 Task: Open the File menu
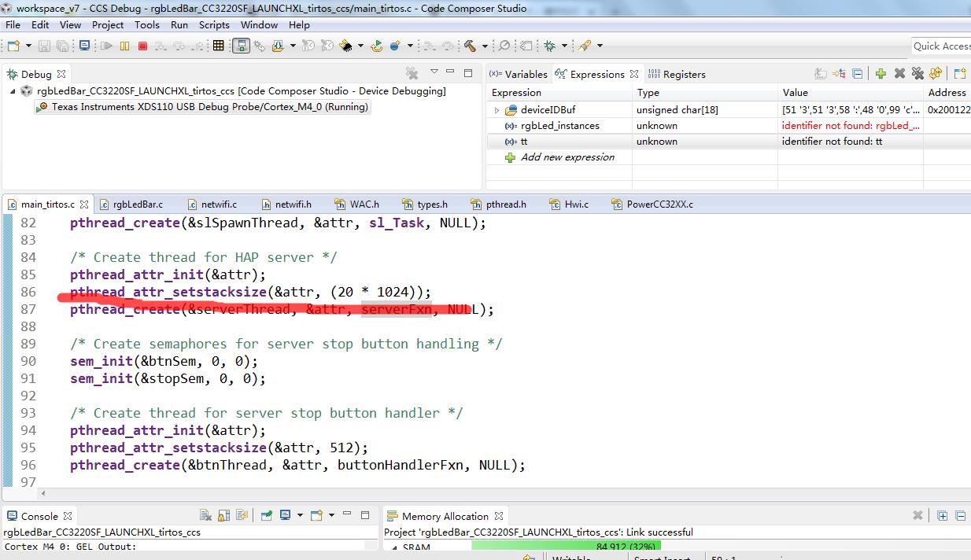[13, 24]
